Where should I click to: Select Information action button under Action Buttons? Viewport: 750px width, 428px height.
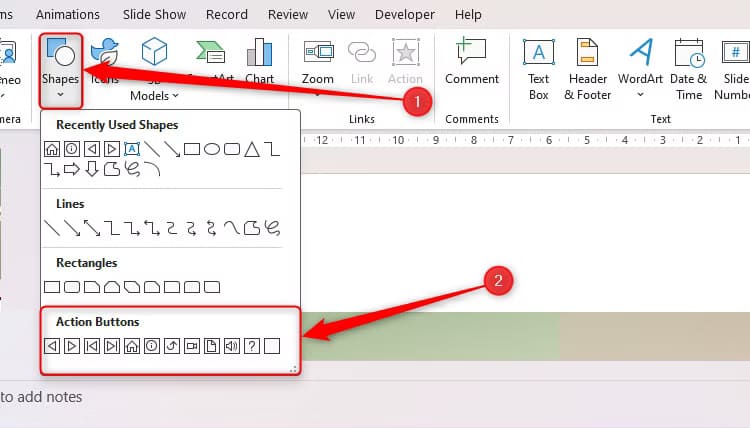[152, 346]
